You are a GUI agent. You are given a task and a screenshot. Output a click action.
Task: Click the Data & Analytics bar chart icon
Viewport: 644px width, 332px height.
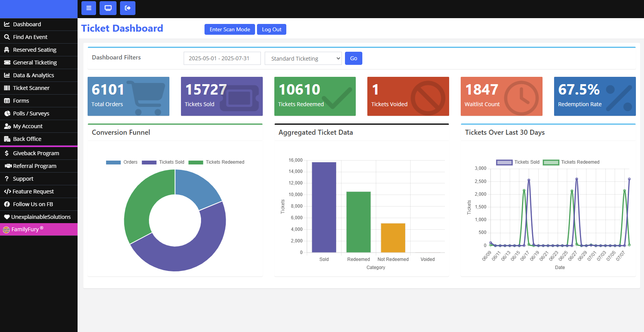[x=7, y=75]
